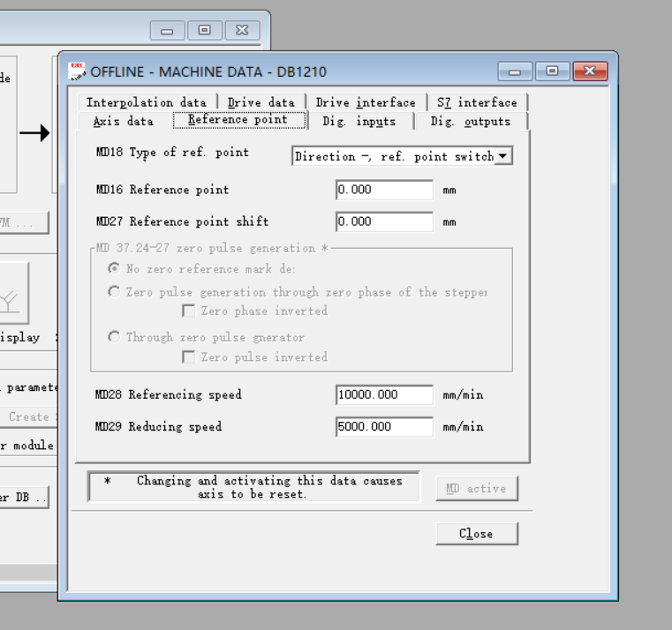Switch to the Interpolation data tab
Viewport: 672px width, 630px height.
[x=146, y=102]
